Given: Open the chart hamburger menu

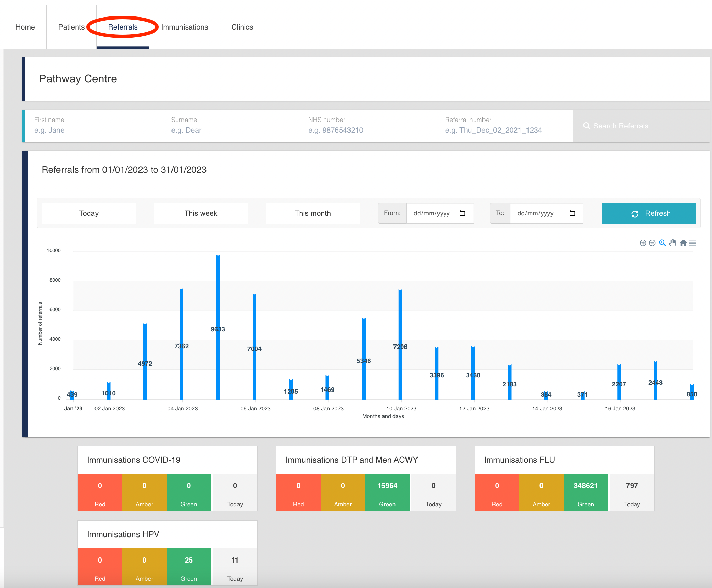Looking at the screenshot, I should [693, 243].
